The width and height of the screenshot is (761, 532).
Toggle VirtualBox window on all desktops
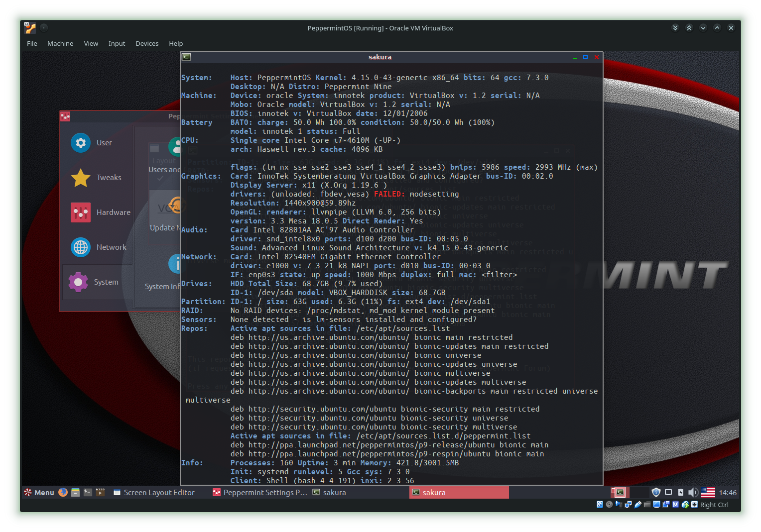44,28
